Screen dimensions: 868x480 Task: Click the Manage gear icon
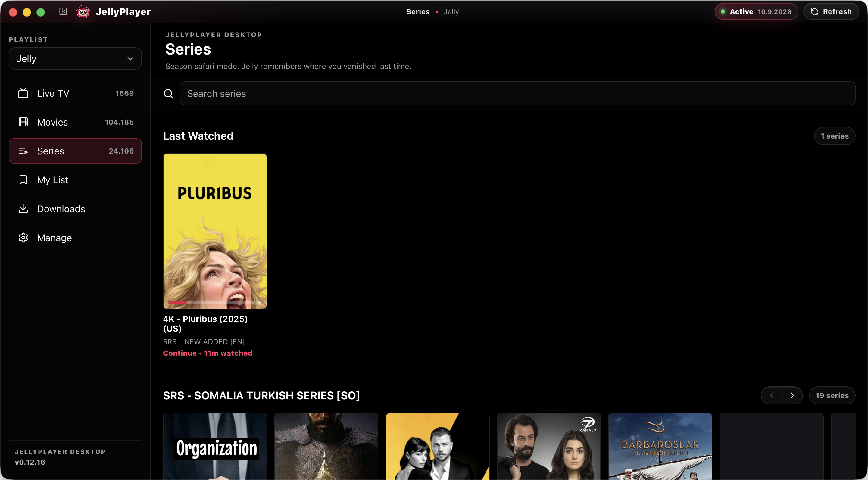click(x=23, y=238)
